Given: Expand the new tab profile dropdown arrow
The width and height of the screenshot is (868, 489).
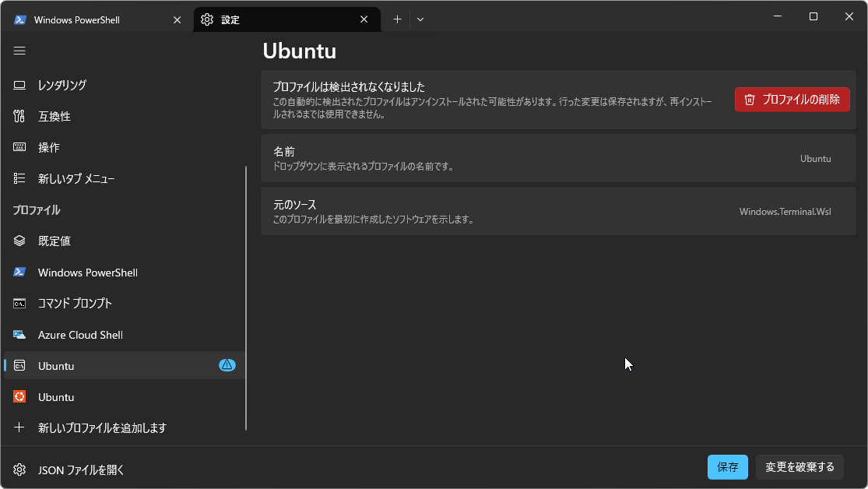Looking at the screenshot, I should [x=420, y=19].
